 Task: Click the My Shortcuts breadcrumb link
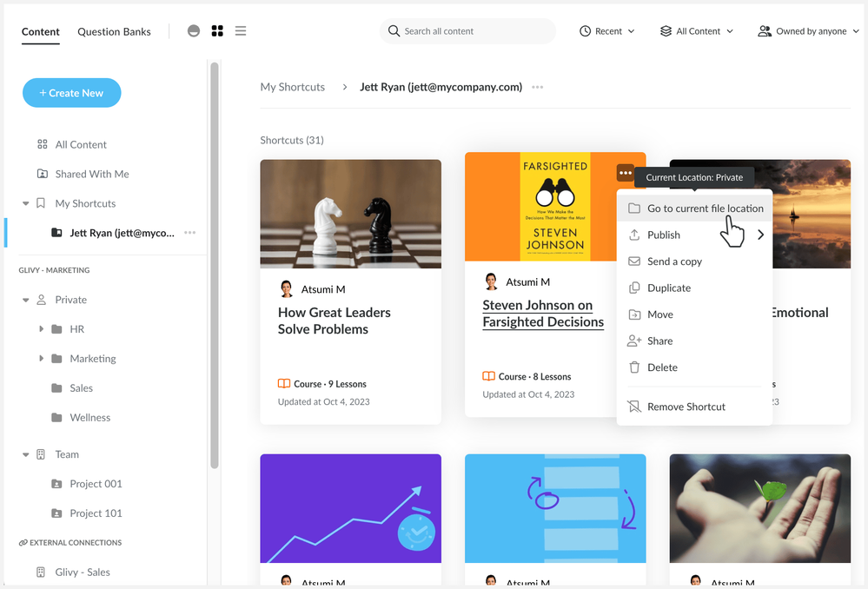click(292, 87)
